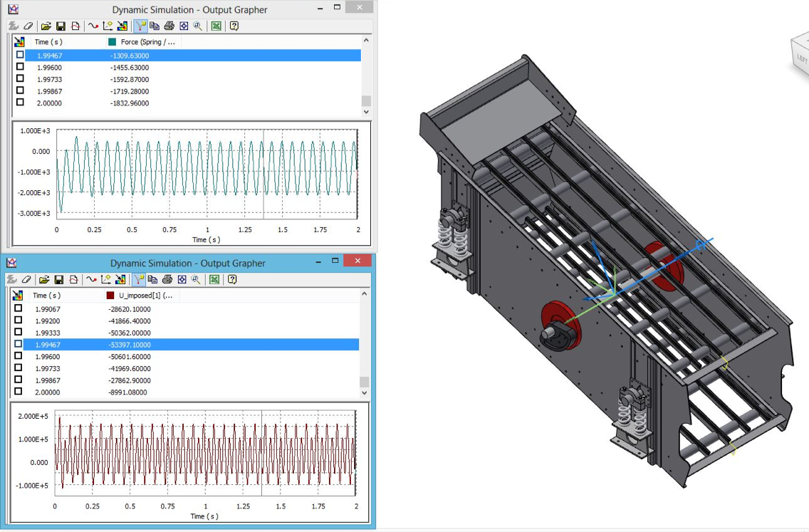This screenshot has height=532, width=809.
Task: Open Help icon in bottom grapher toolbar
Action: pos(232,280)
